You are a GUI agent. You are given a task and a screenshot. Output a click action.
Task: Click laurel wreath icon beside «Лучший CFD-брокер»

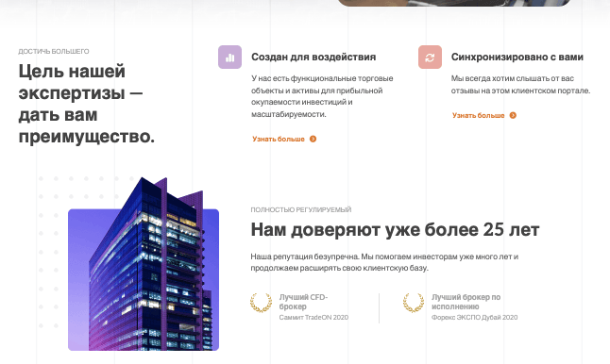pyautogui.click(x=261, y=303)
